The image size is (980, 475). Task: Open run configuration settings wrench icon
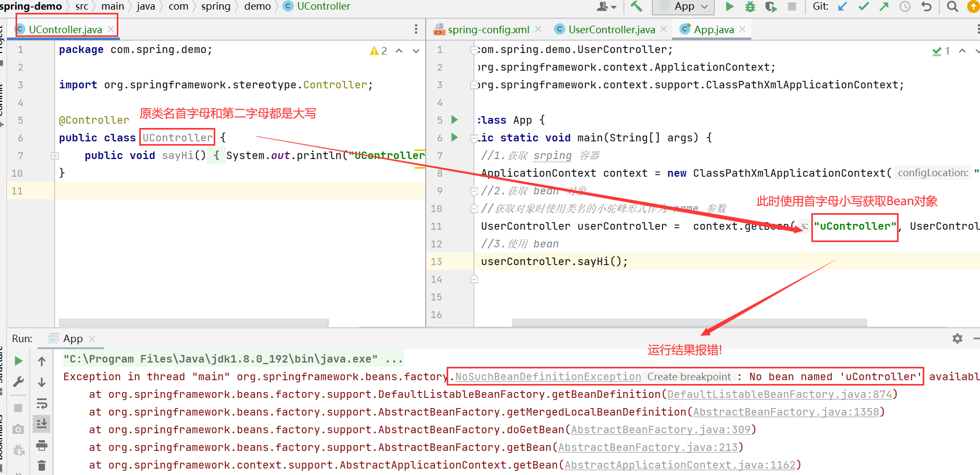(x=18, y=382)
